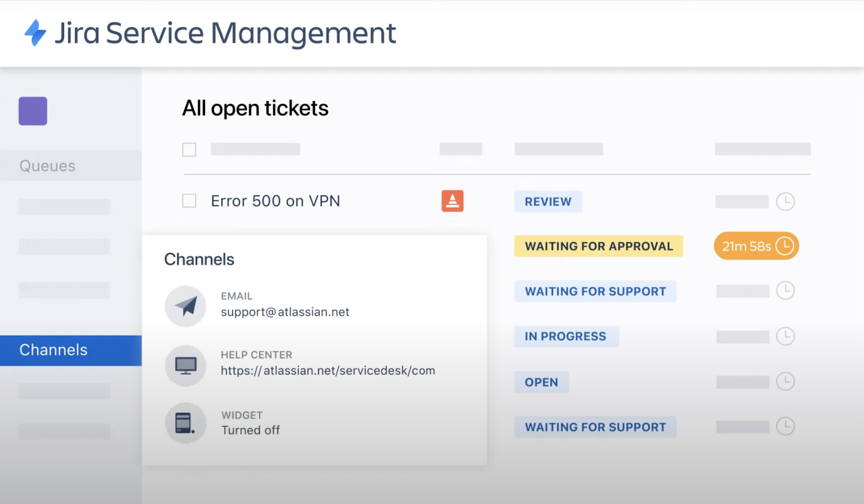The width and height of the screenshot is (864, 504).
Task: Click the orange 21m 58s SLA timer
Action: [756, 246]
